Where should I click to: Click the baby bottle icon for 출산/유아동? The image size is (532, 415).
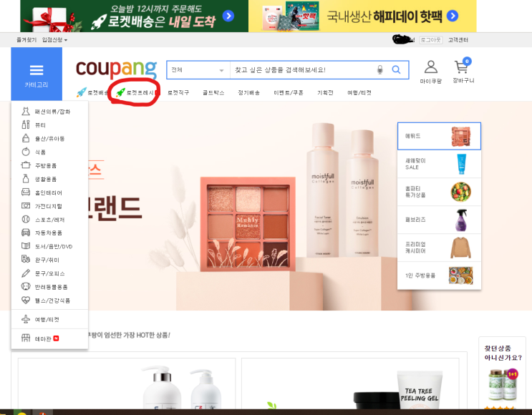tap(26, 138)
